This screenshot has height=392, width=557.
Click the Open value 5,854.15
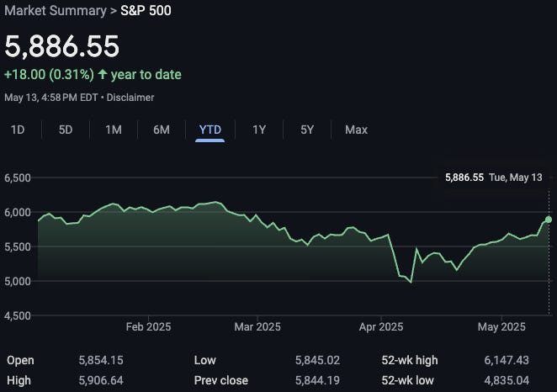101,360
